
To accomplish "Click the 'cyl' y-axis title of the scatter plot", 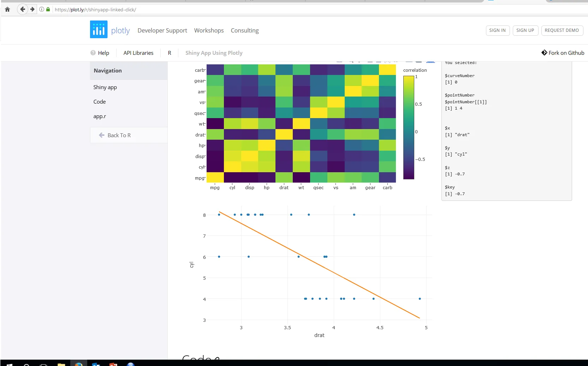I will click(x=191, y=265).
